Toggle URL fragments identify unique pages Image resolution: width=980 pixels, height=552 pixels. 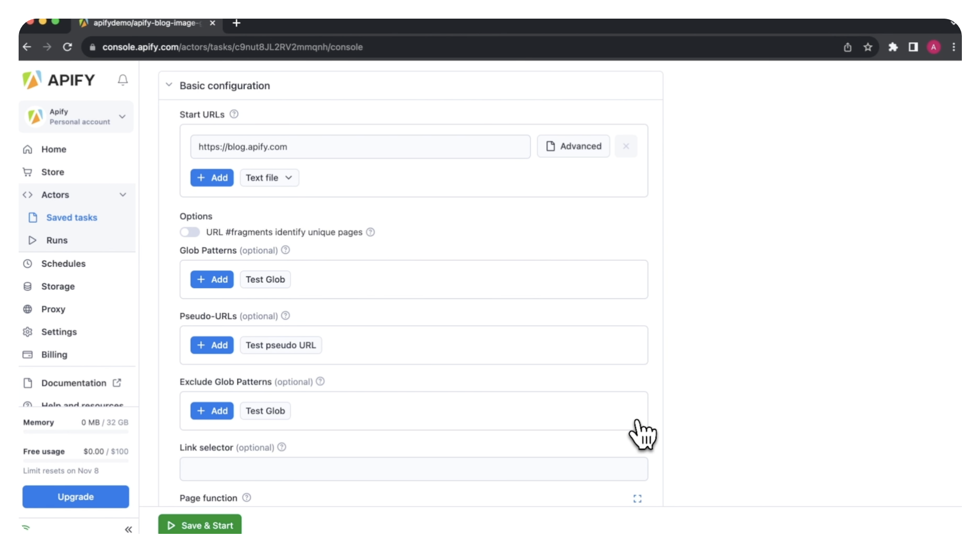[x=189, y=231]
